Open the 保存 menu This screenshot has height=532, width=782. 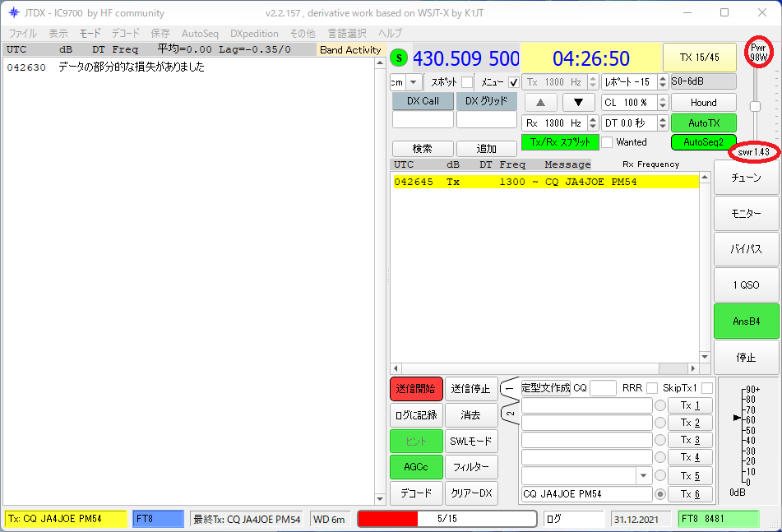[160, 34]
